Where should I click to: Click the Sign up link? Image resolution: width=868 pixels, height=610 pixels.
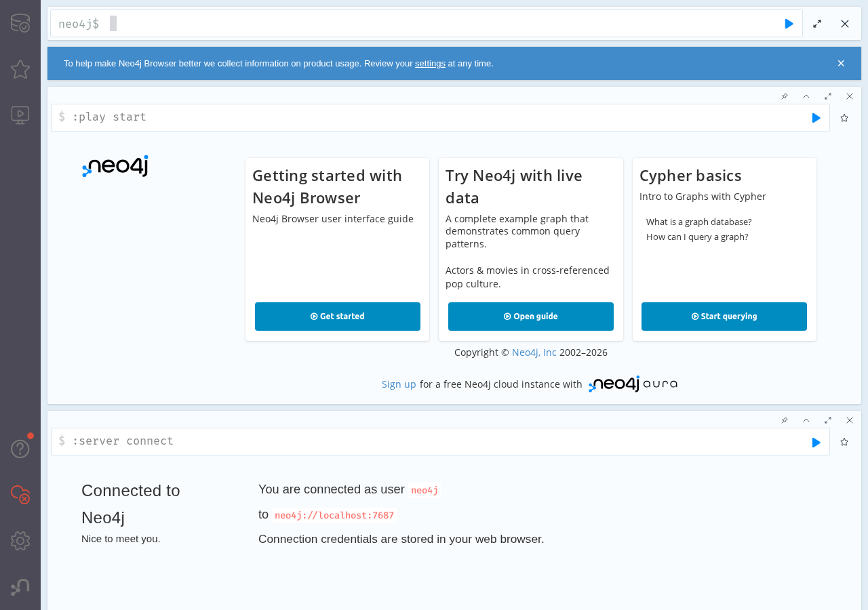(x=399, y=384)
